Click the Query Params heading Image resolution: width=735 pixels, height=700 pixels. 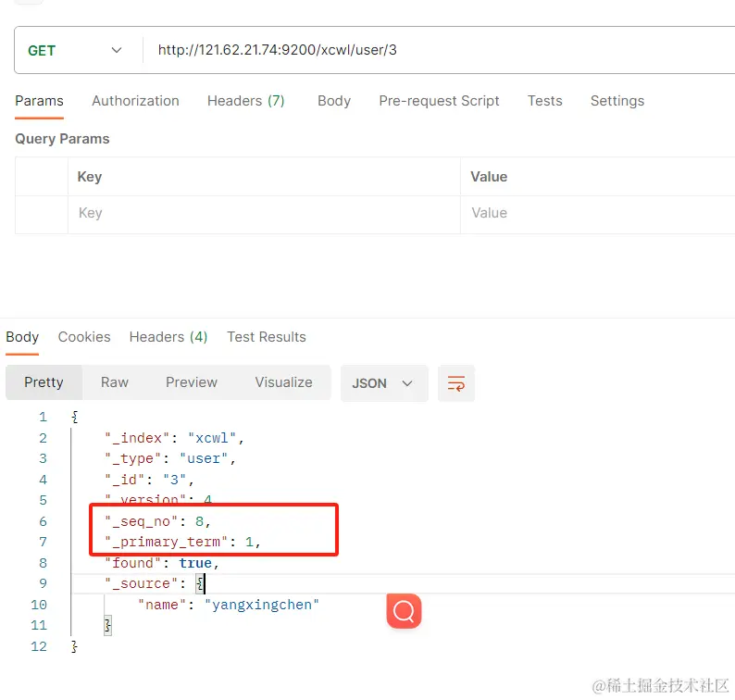(62, 139)
